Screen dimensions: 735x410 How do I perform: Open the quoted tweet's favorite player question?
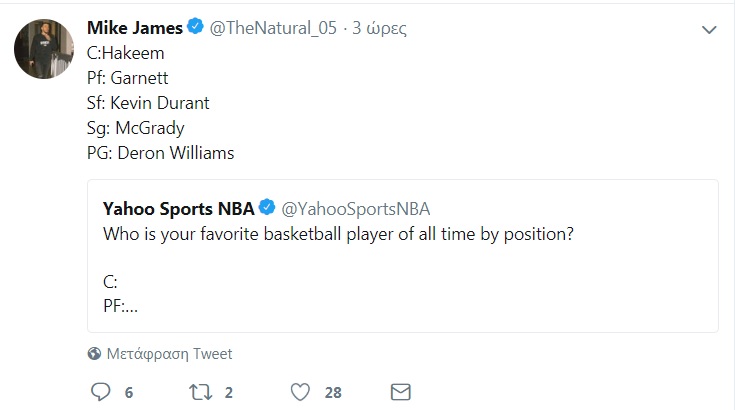(340, 234)
